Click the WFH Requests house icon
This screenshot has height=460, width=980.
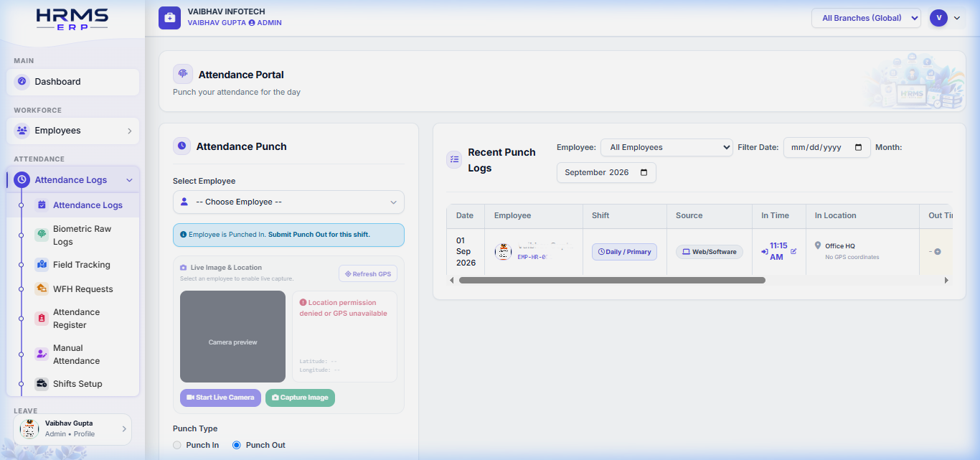(x=42, y=289)
